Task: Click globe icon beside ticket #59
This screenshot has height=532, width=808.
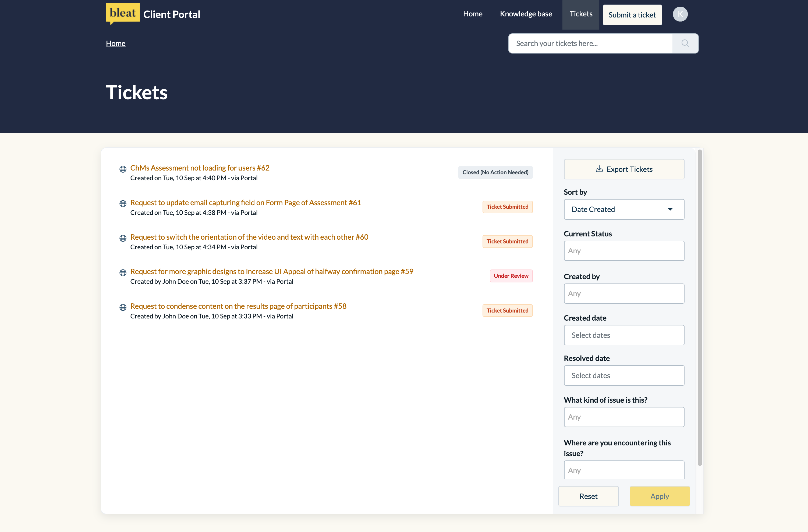Action: (123, 273)
